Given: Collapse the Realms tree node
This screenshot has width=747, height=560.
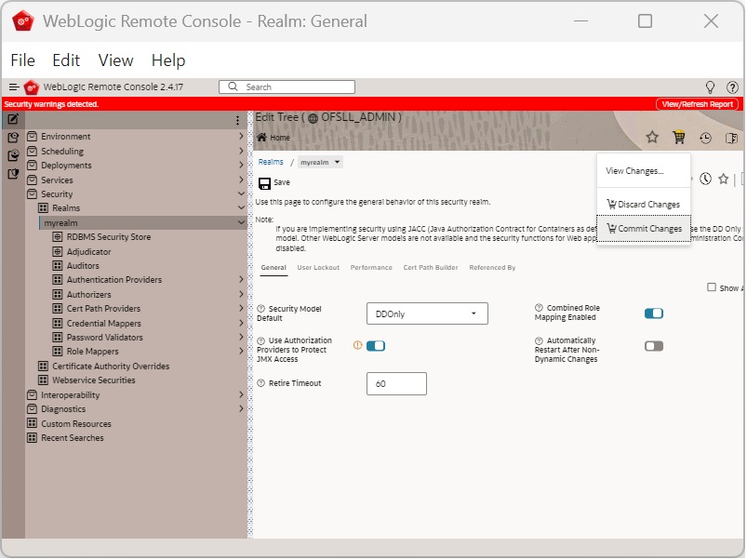Looking at the screenshot, I should 241,208.
